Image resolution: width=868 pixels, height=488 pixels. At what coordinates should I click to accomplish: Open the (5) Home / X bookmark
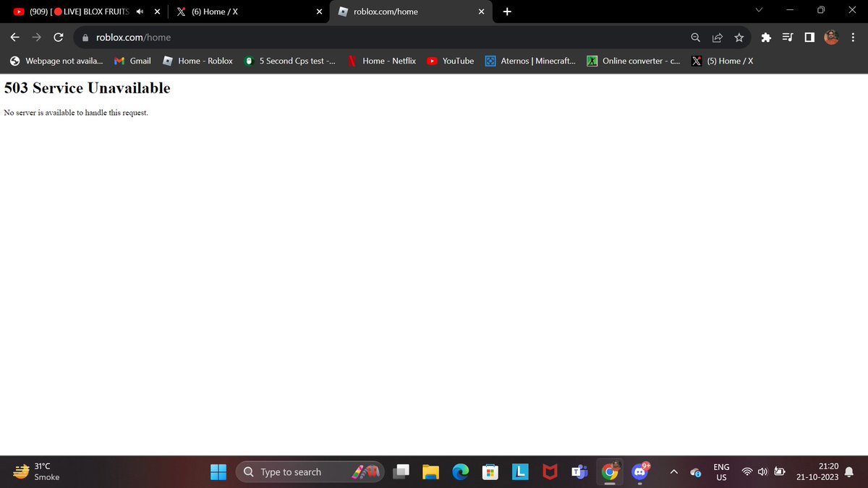pos(722,61)
